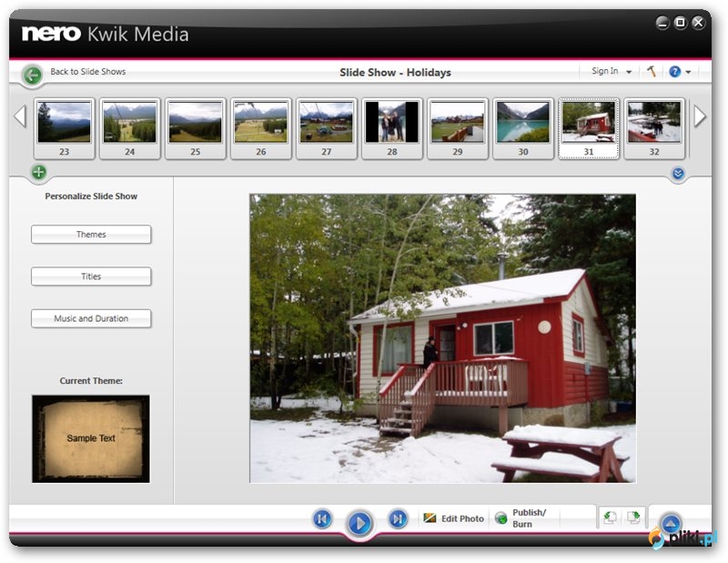Go to previous slide button
Viewport: 728px width, 563px height.
(322, 518)
